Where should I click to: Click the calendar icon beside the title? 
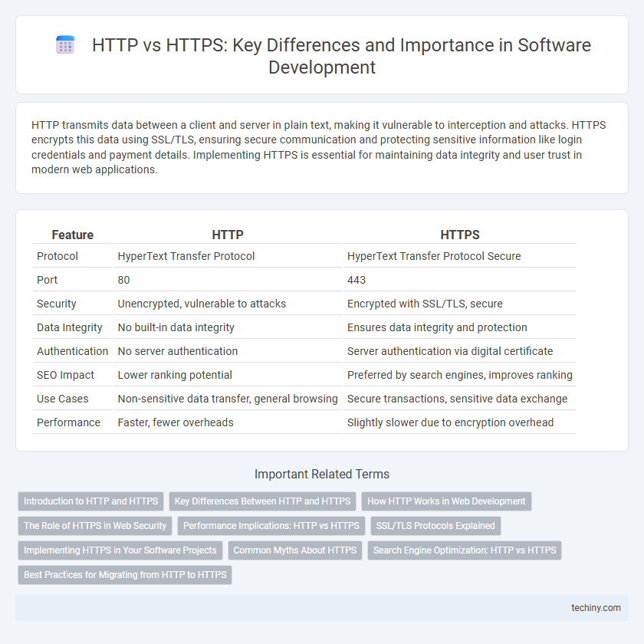[65, 44]
